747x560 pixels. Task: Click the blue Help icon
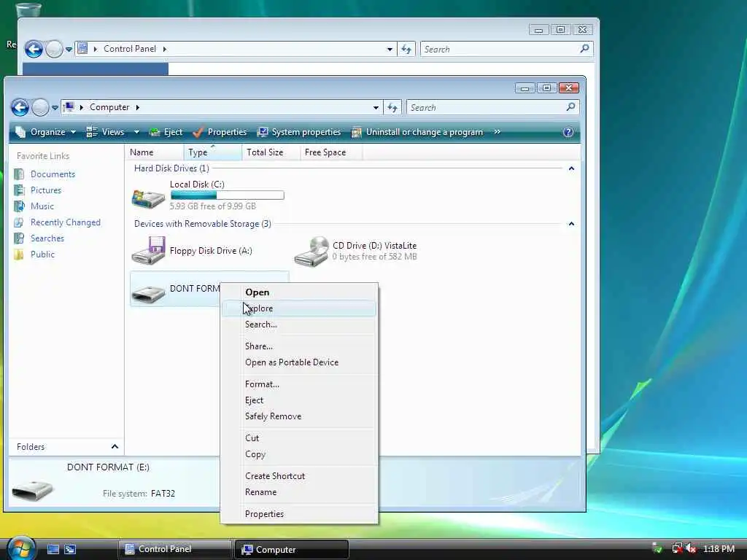pyautogui.click(x=568, y=133)
